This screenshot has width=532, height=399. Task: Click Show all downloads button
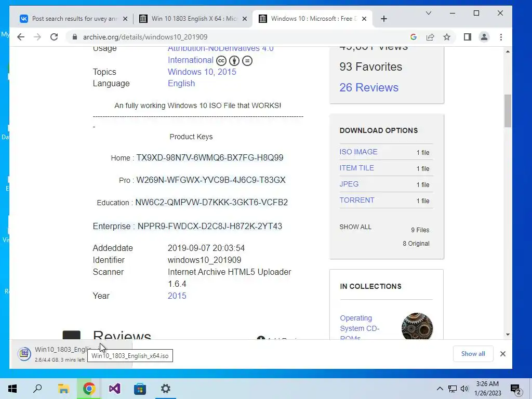pos(473,354)
